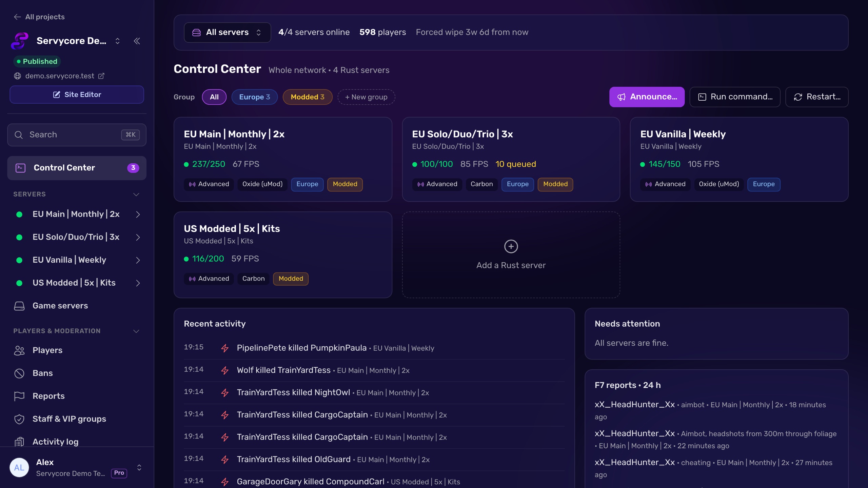Focus the sidebar Search field

point(77,135)
